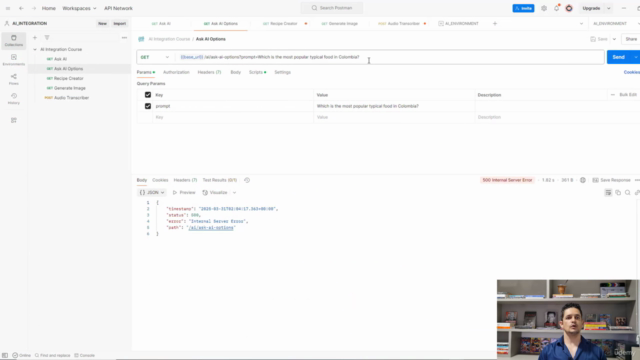Open the Cookies link
The image size is (640, 360).
pos(631,72)
